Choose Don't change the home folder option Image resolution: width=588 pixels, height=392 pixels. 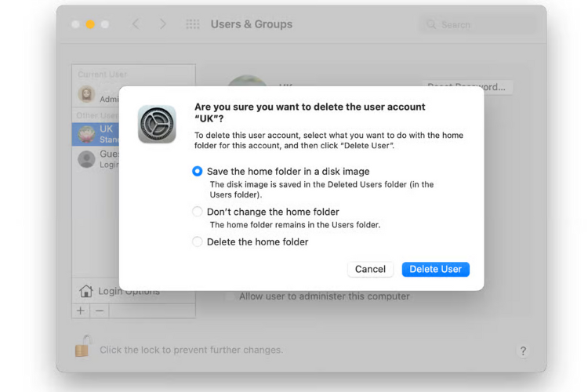197,212
